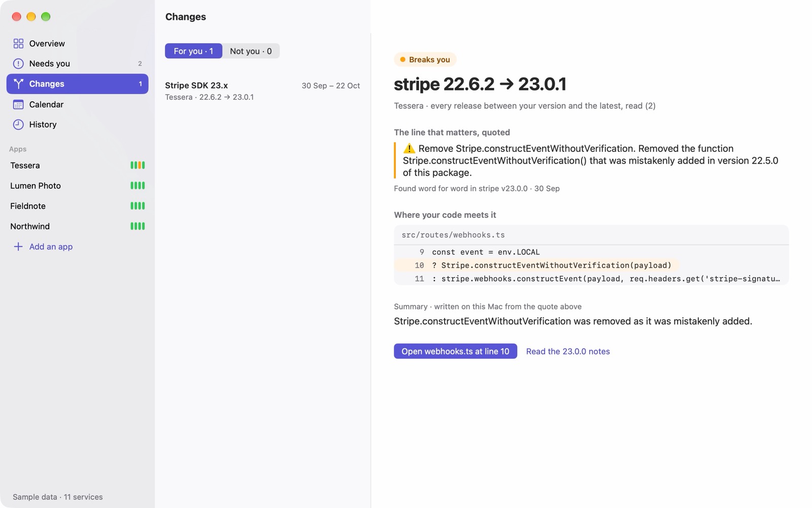812x508 pixels.
Task: Click Fieldnote's status bars indicator
Action: (138, 206)
